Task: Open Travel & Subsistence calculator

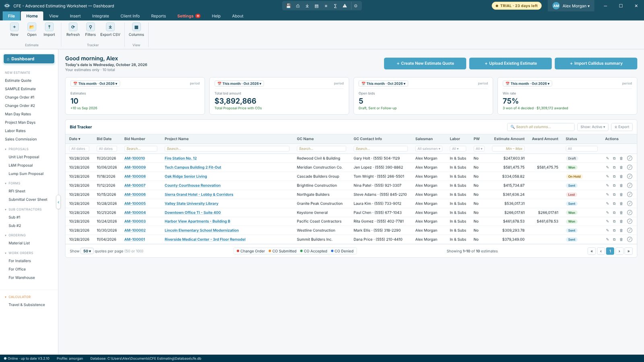Action: coord(27,305)
